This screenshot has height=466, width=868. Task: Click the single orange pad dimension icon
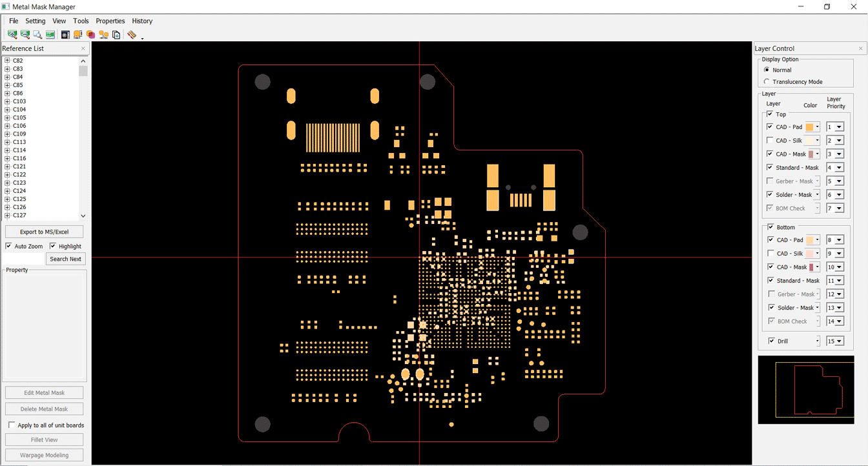78,34
